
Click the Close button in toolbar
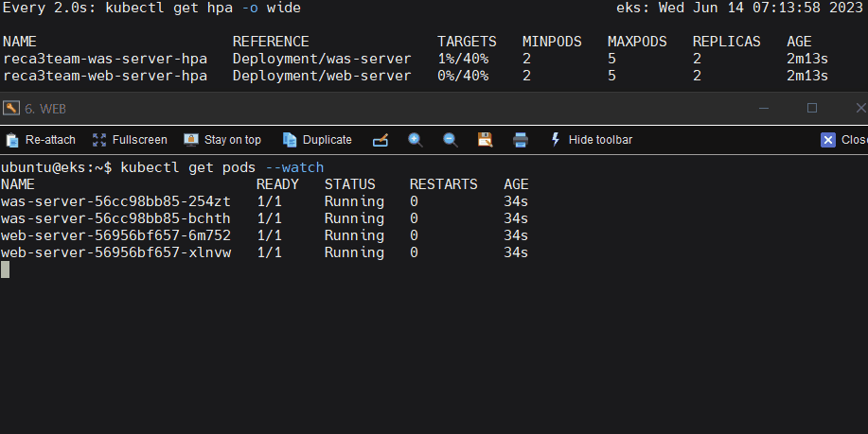844,140
